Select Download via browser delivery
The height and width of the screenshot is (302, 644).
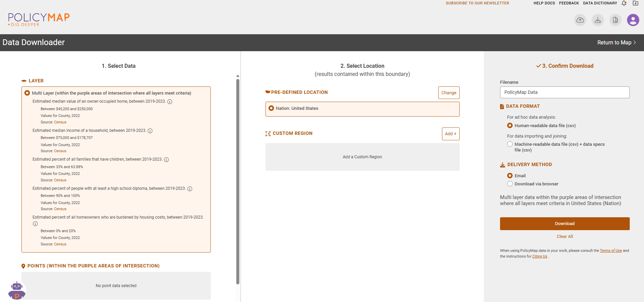coord(510,184)
